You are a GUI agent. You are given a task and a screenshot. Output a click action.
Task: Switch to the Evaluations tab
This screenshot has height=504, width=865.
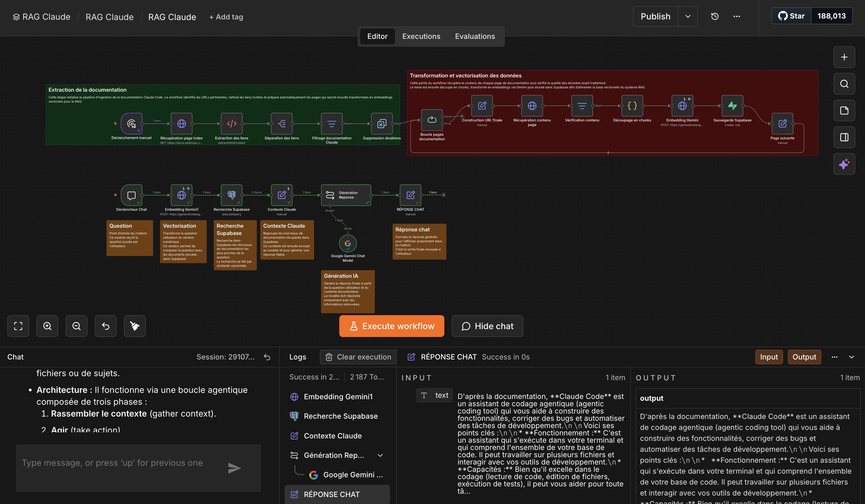475,36
